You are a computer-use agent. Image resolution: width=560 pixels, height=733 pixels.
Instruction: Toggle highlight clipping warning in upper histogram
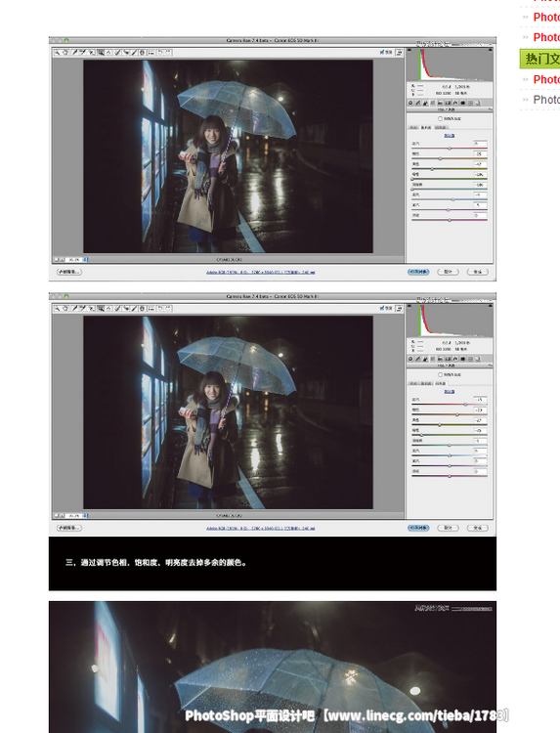pyautogui.click(x=490, y=50)
